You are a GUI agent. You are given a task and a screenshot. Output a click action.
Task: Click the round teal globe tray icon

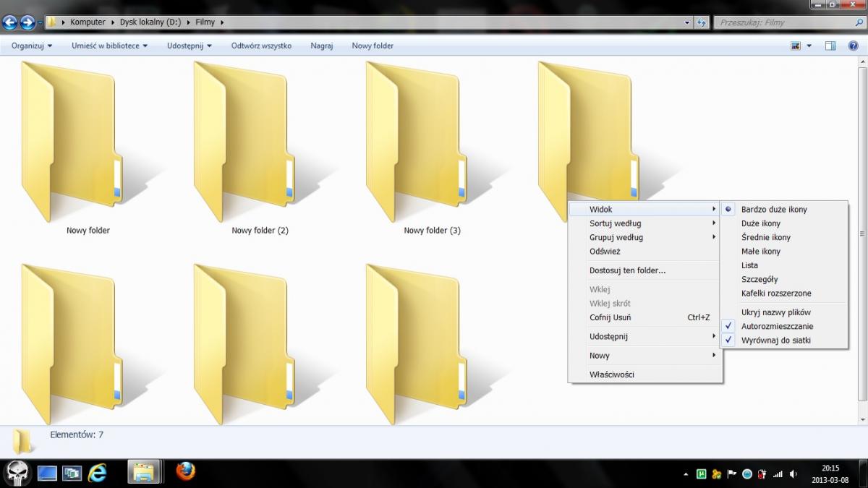coord(747,474)
